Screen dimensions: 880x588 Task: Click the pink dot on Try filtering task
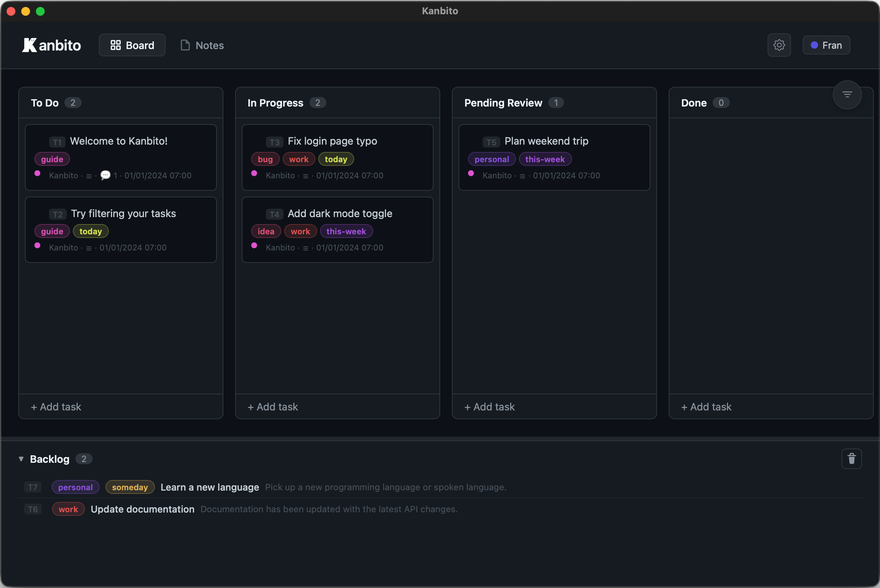[37, 245]
